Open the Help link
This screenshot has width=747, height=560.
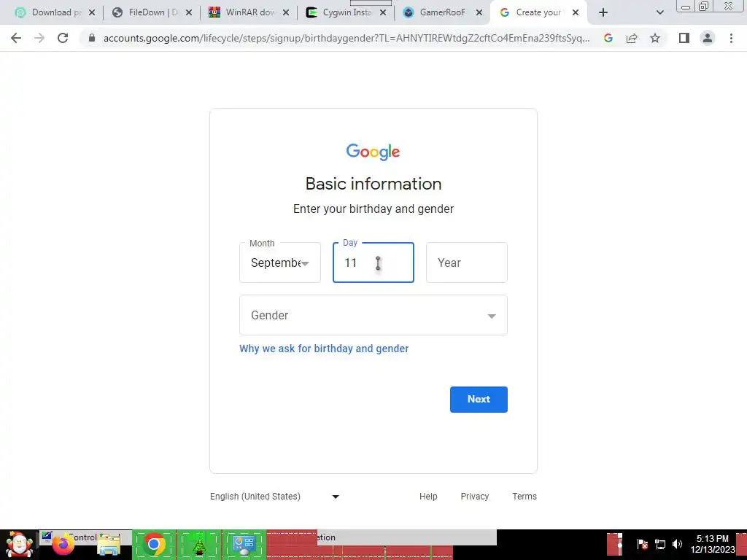pyautogui.click(x=427, y=496)
